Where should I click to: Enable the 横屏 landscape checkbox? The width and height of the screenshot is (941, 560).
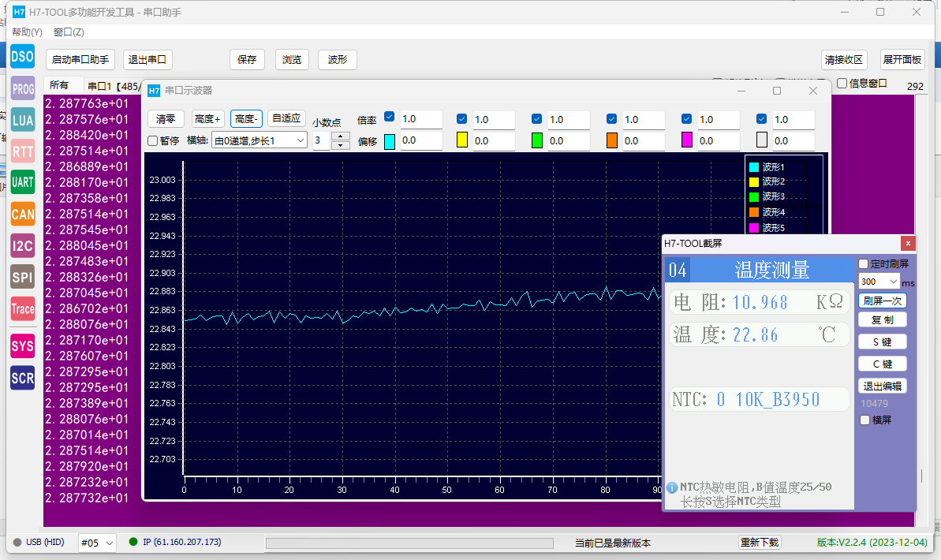click(864, 420)
